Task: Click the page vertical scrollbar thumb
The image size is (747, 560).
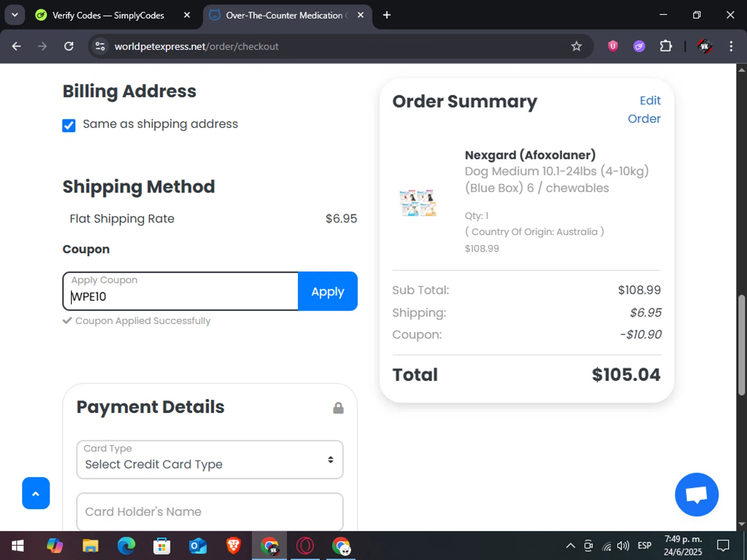Action: 742,344
